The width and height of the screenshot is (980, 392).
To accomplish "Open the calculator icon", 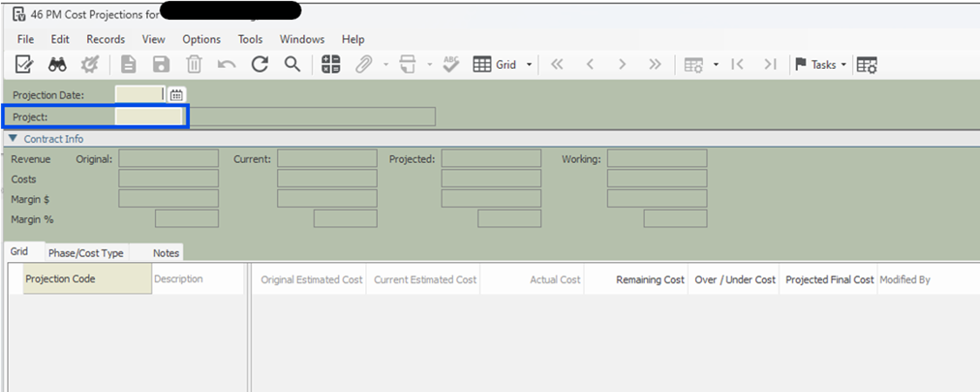I will coord(330,64).
